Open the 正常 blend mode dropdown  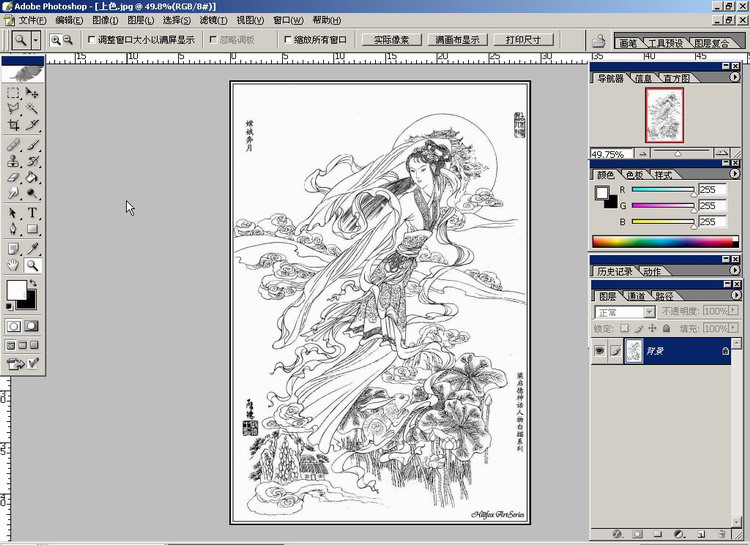pos(649,312)
